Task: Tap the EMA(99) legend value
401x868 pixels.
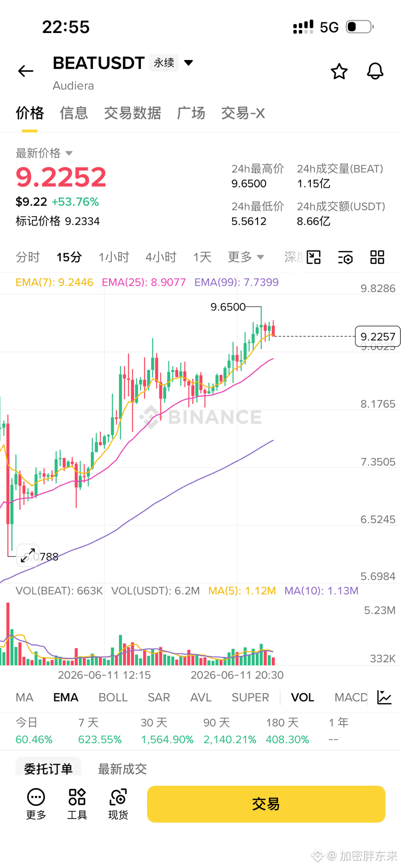Action: click(x=236, y=282)
